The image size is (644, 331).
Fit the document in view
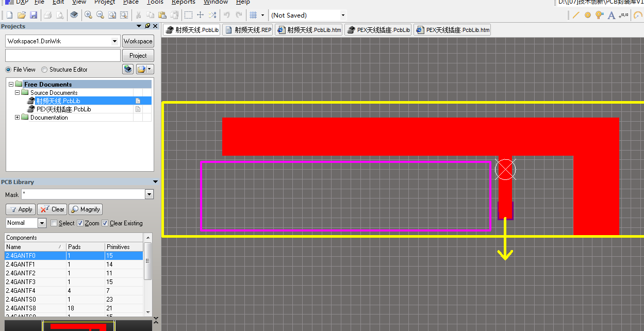coord(112,15)
